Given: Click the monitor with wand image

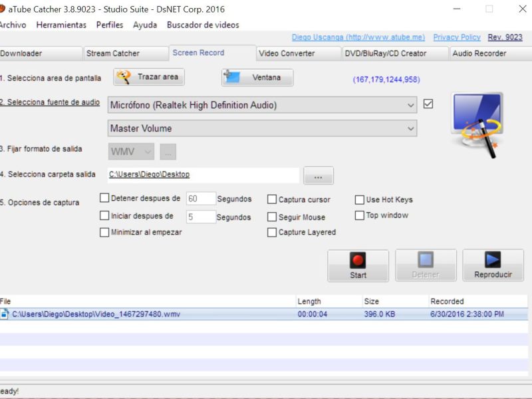Looking at the screenshot, I should tap(477, 125).
